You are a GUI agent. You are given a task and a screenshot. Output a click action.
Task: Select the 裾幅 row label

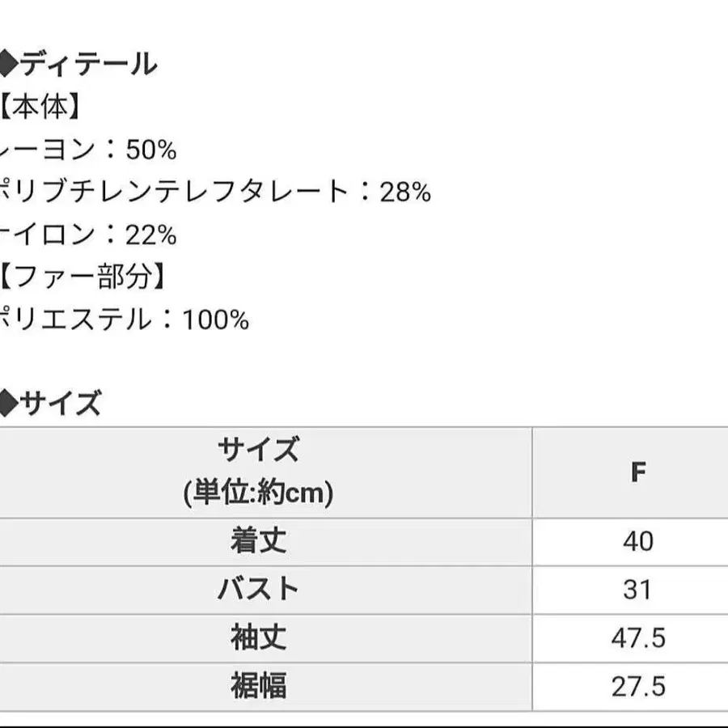pyautogui.click(x=258, y=686)
